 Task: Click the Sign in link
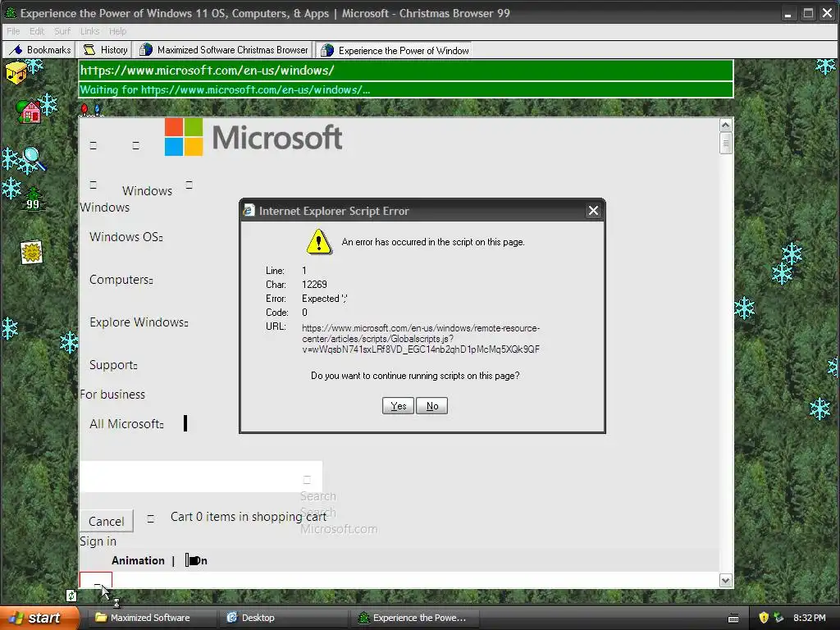(98, 541)
